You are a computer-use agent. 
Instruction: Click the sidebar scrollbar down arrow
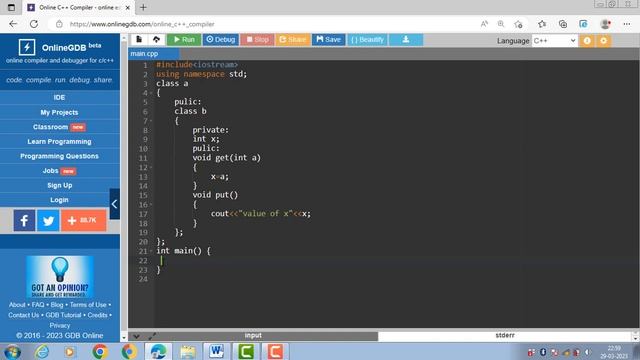(124, 338)
